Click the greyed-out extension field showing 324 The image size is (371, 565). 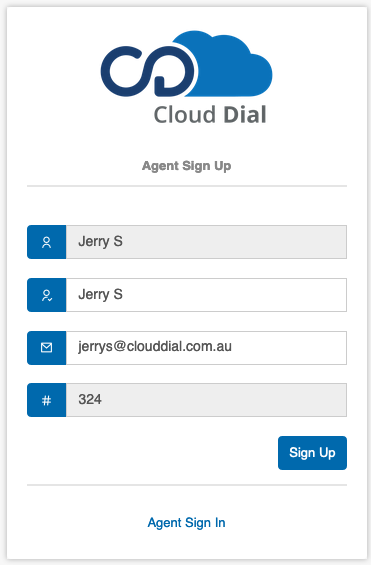coord(206,400)
